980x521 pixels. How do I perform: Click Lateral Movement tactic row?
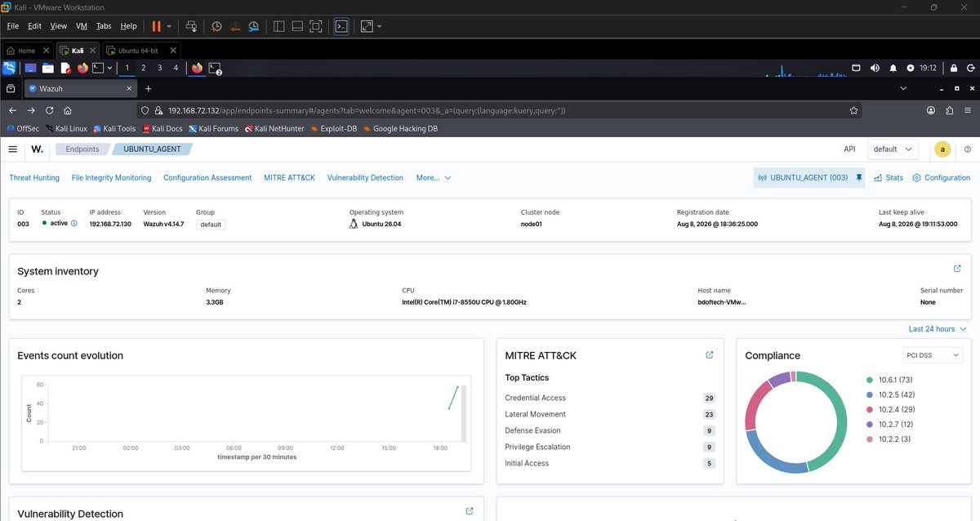tap(610, 414)
